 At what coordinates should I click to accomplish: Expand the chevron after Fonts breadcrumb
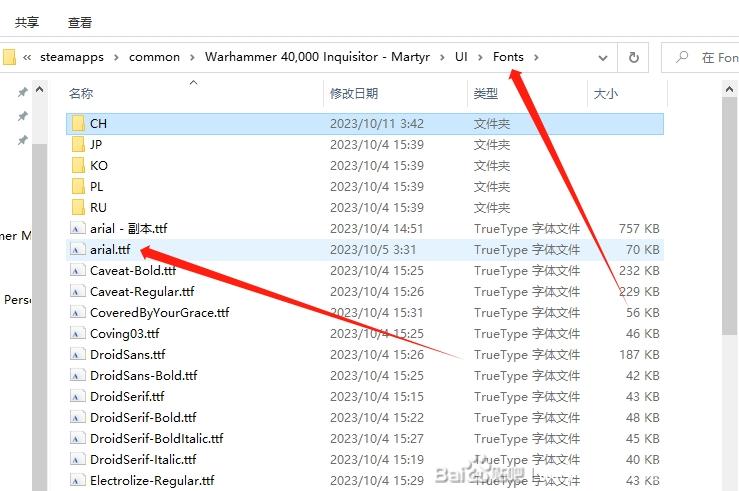pyautogui.click(x=536, y=57)
